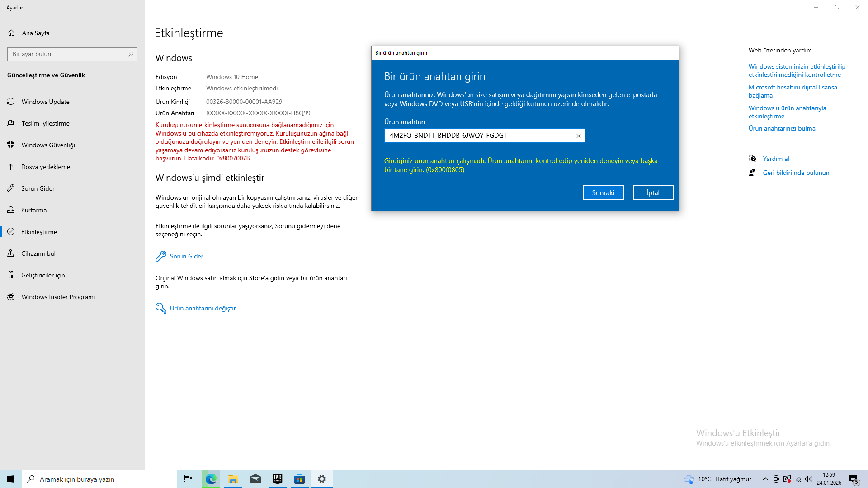The image size is (868, 488).
Task: Click the wrench icon beside sidebar Sorun Gider
Action: pos(11,188)
